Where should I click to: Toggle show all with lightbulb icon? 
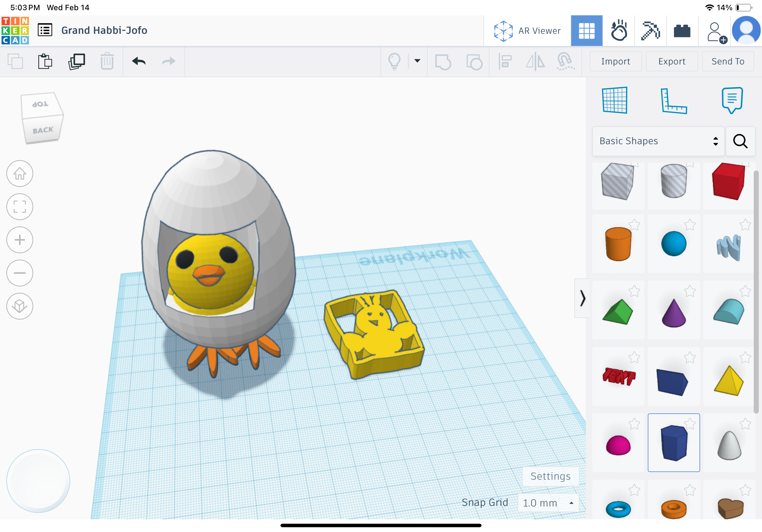tap(394, 61)
